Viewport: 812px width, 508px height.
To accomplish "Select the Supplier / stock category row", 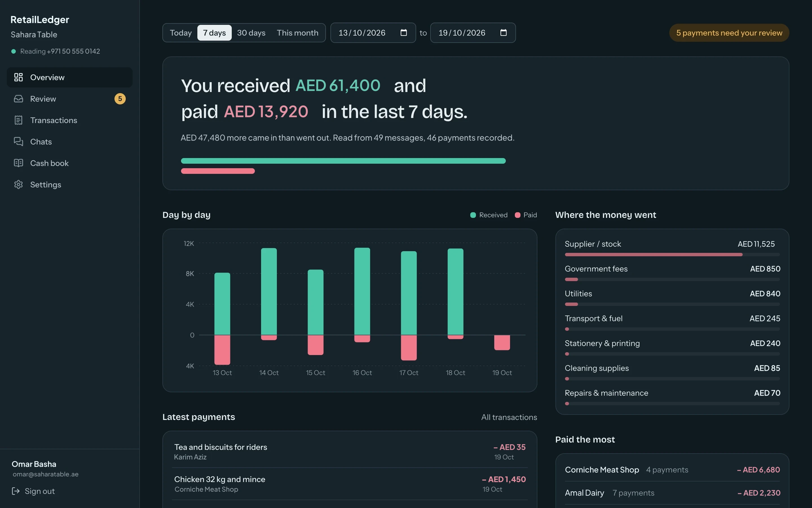I will point(672,248).
